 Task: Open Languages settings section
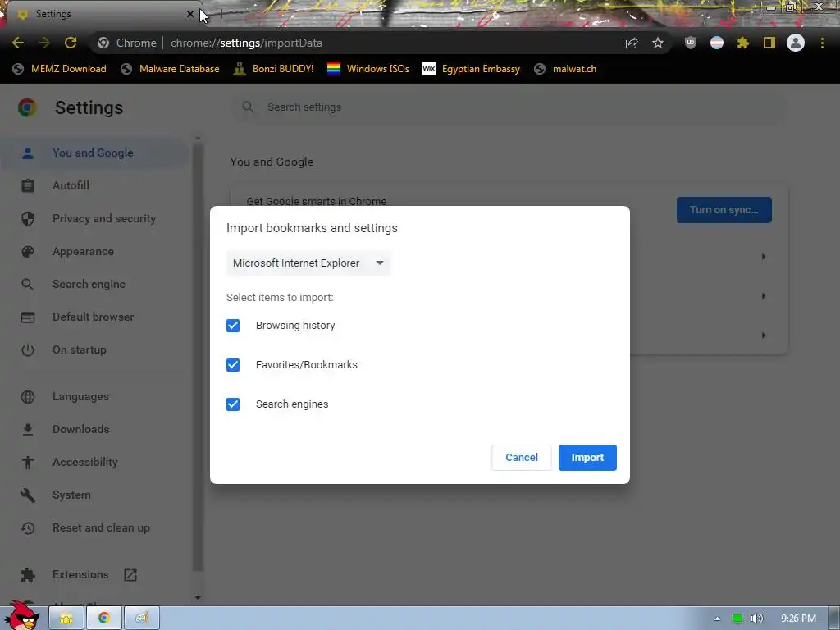81,396
